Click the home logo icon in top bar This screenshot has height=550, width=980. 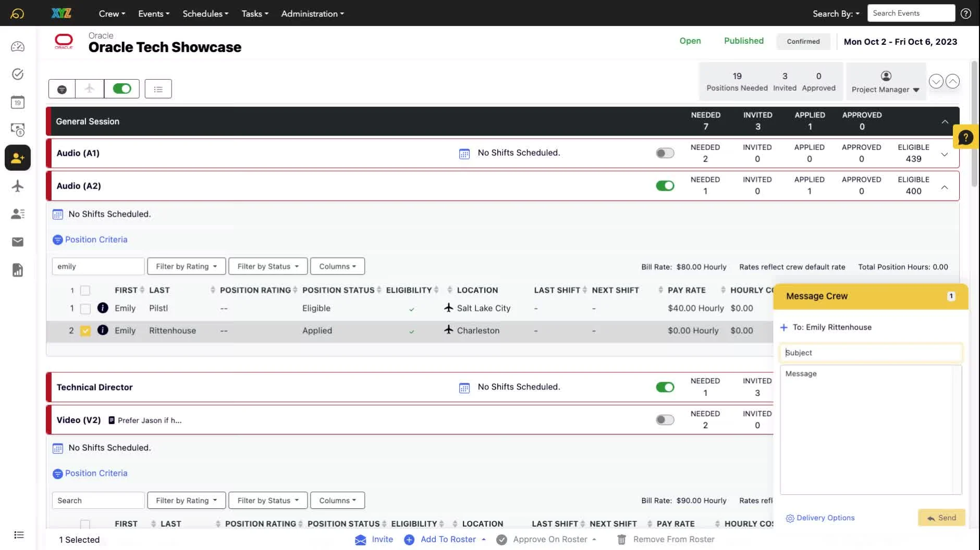pyautogui.click(x=17, y=14)
